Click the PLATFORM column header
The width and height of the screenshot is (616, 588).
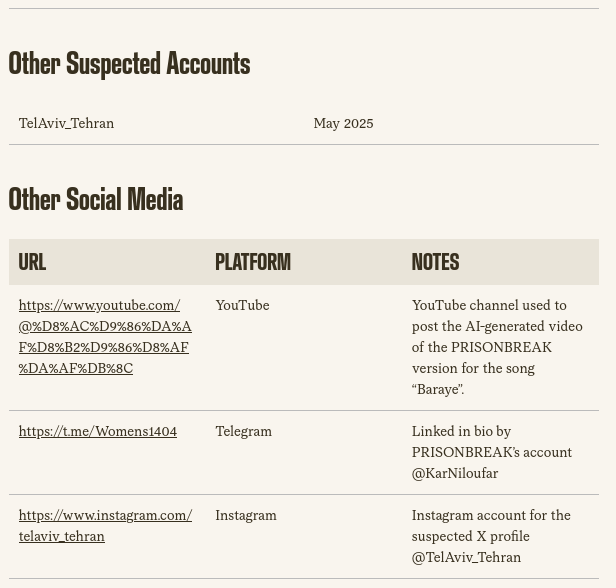pos(252,262)
